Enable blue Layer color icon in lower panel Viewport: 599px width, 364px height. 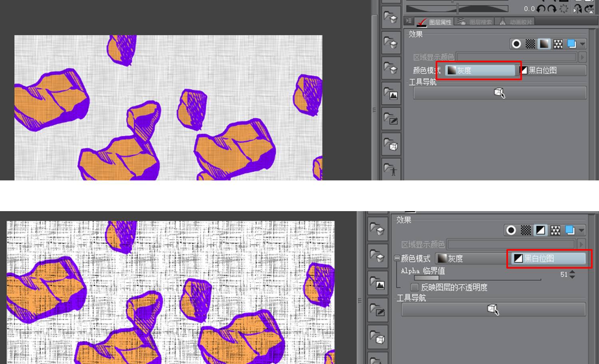[x=570, y=230]
